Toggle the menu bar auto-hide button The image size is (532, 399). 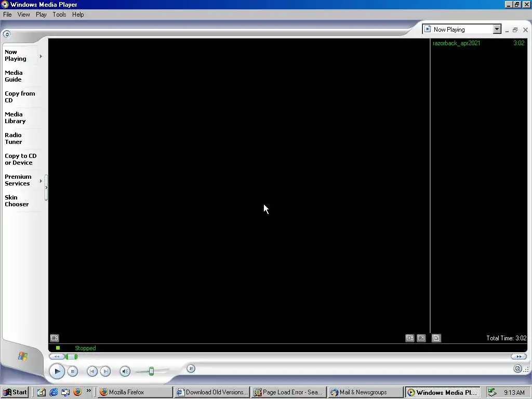(7, 34)
